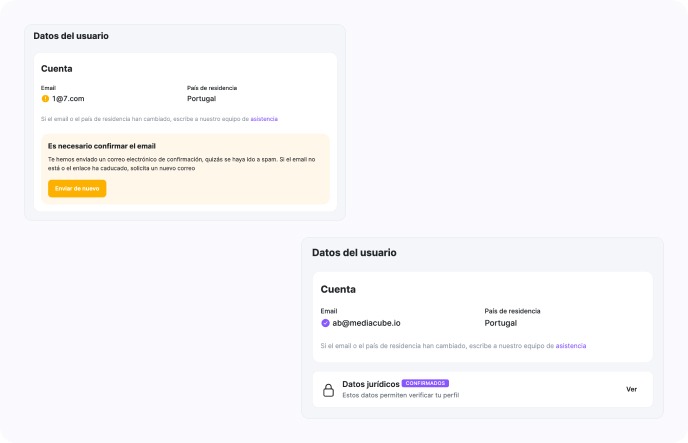Click the yellow unverified email warning icon
Viewport: 688px width, 443px height.
pyautogui.click(x=45, y=99)
